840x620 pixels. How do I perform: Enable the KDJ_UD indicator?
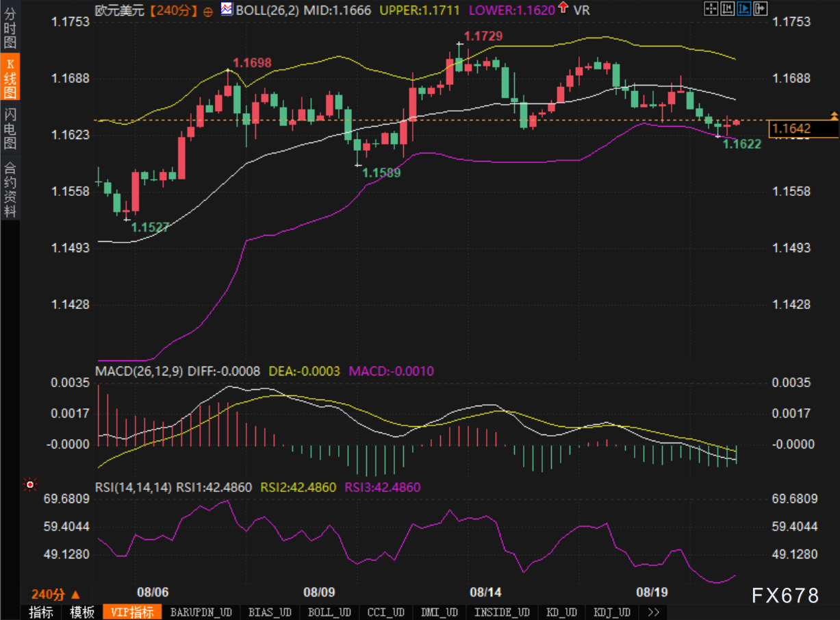point(612,612)
